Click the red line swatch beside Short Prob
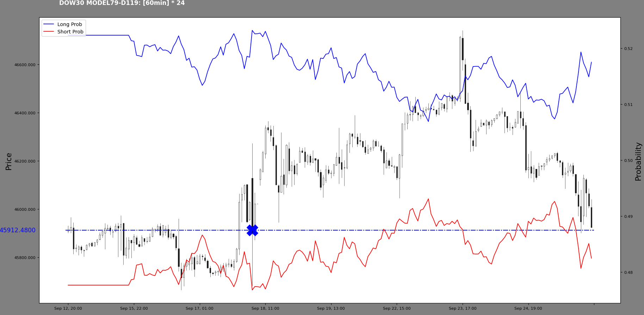The width and height of the screenshot is (644, 315). tap(48, 32)
